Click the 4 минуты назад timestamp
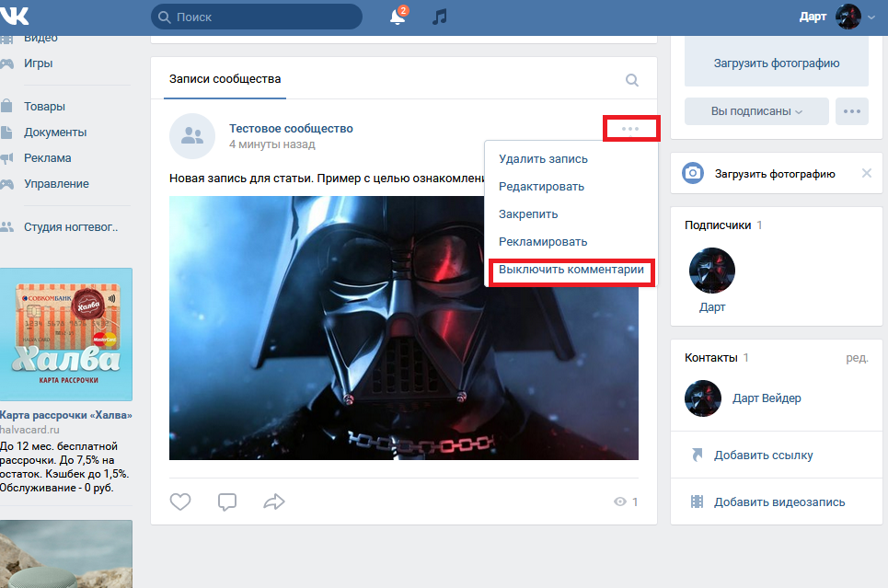888x588 pixels. 271,144
